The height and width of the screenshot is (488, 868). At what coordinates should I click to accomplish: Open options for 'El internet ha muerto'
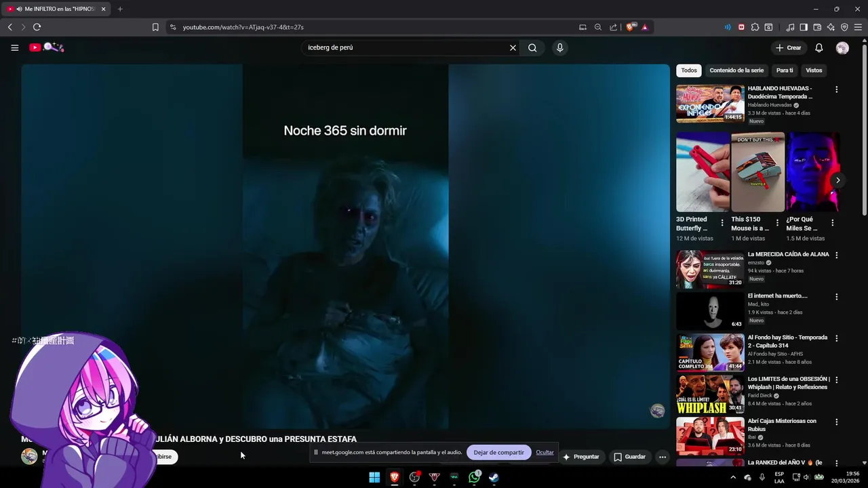836,297
